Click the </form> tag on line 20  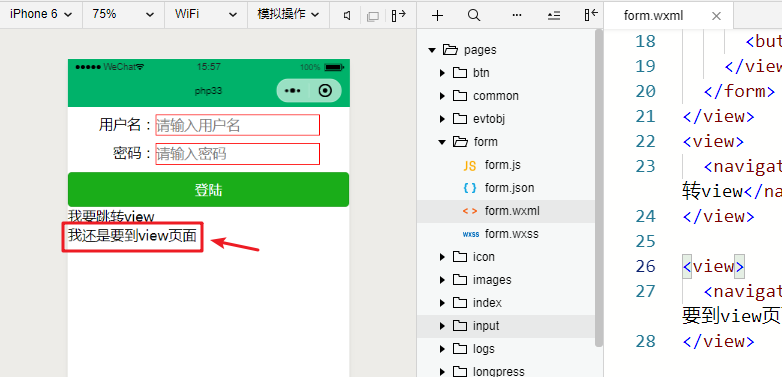point(739,91)
